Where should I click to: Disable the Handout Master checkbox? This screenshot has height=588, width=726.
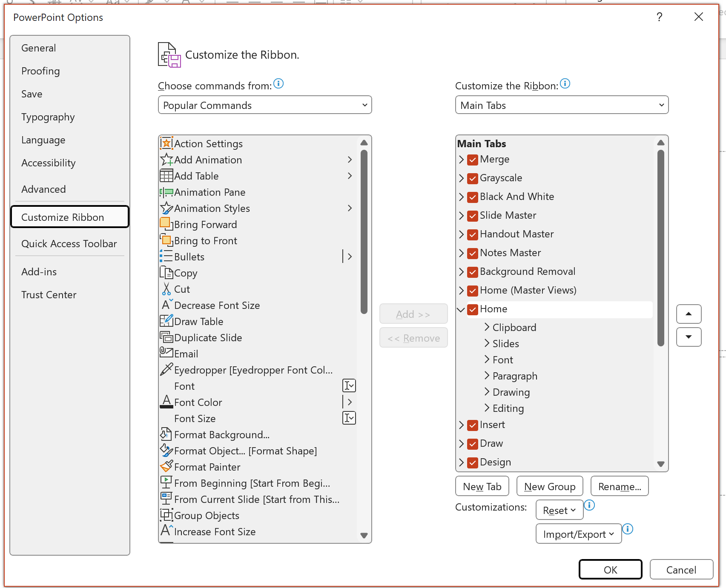tap(473, 234)
